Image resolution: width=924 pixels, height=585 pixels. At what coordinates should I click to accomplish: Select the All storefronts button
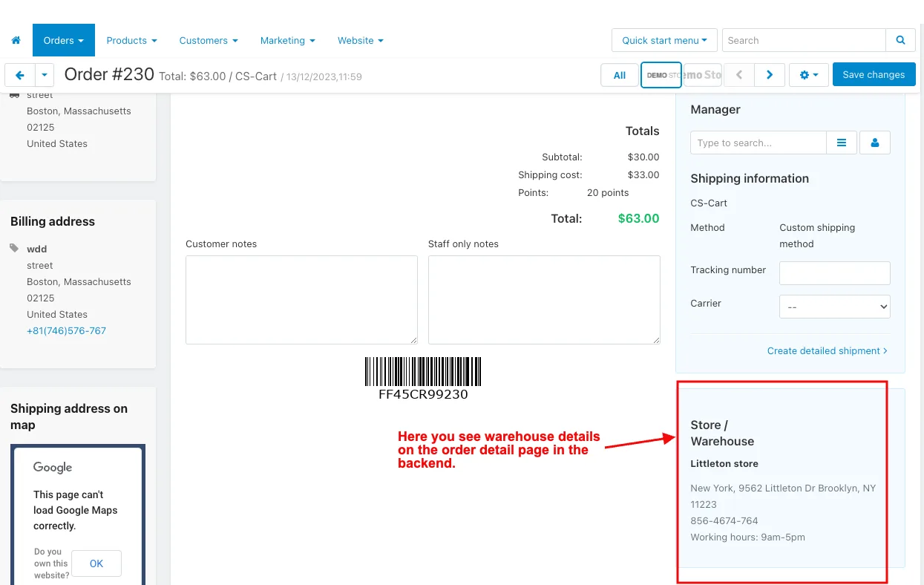pyautogui.click(x=620, y=75)
